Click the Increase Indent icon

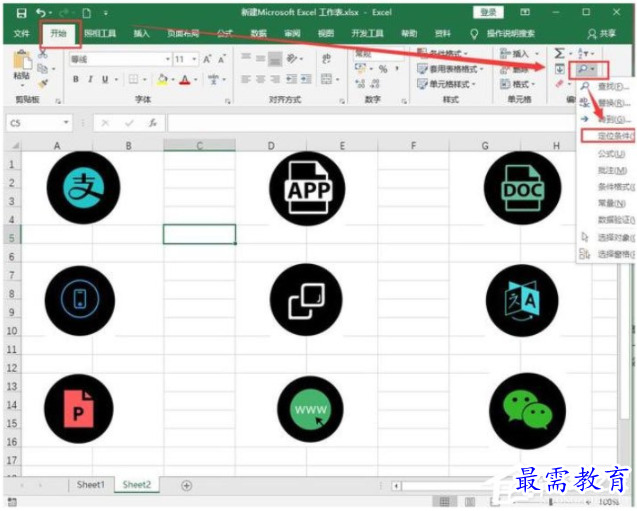tap(306, 79)
